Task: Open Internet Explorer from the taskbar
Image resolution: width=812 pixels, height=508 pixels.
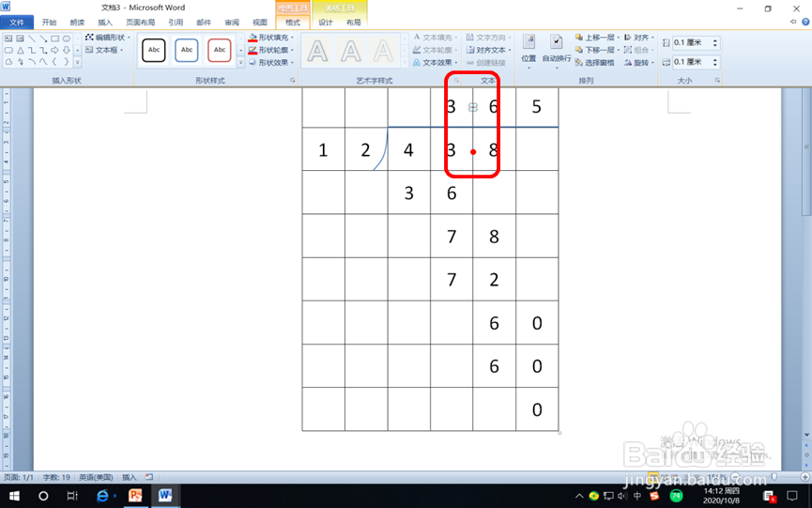Action: (102, 496)
